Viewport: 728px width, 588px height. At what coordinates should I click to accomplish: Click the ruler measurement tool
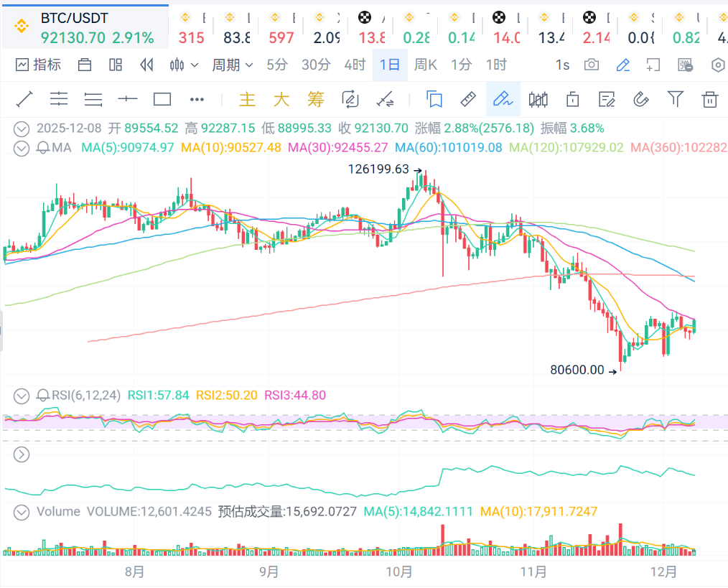(468, 99)
